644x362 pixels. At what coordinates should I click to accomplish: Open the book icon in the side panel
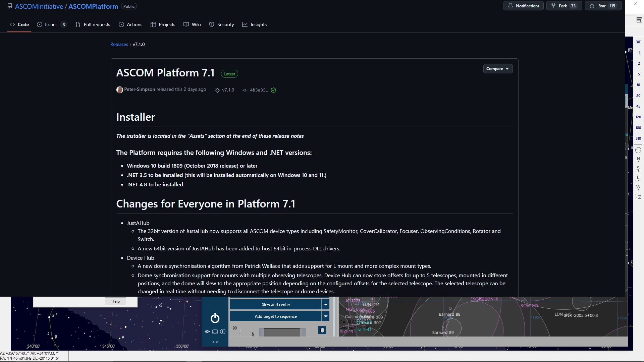[215, 331]
